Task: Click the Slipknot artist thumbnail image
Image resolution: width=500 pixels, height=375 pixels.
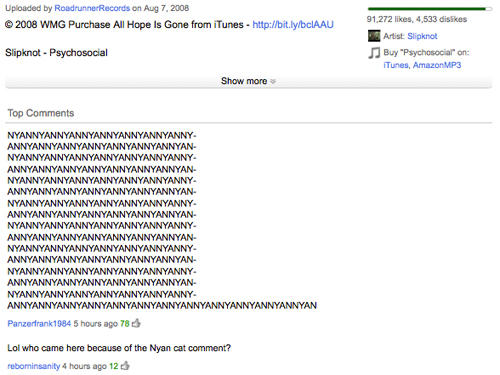Action: [374, 36]
